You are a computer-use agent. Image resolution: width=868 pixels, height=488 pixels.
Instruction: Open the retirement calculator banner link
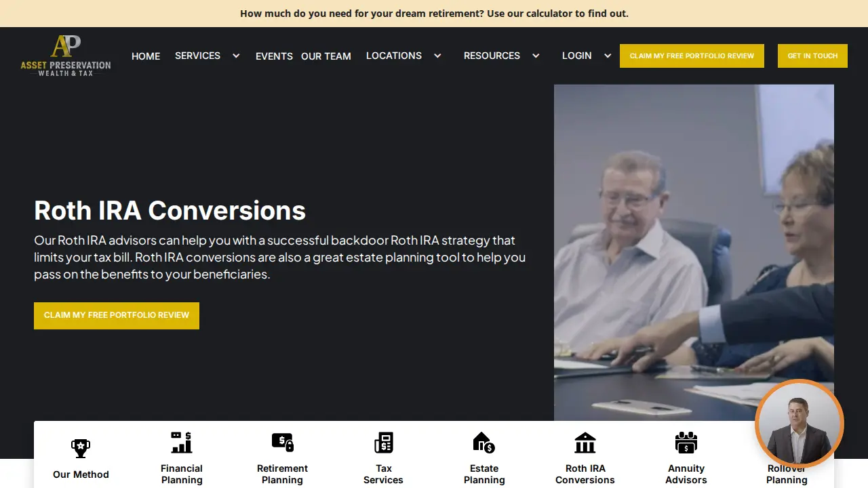coord(434,14)
